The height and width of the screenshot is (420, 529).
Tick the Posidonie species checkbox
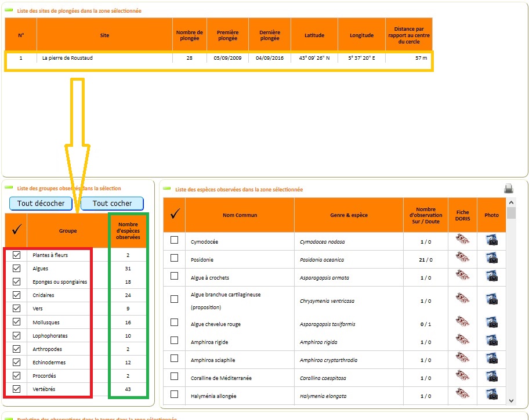click(174, 258)
